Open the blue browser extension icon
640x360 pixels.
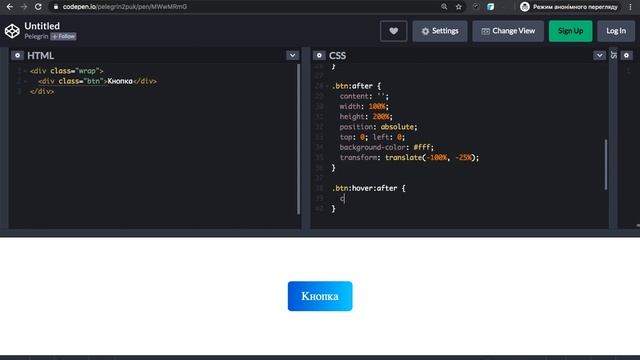(491, 7)
